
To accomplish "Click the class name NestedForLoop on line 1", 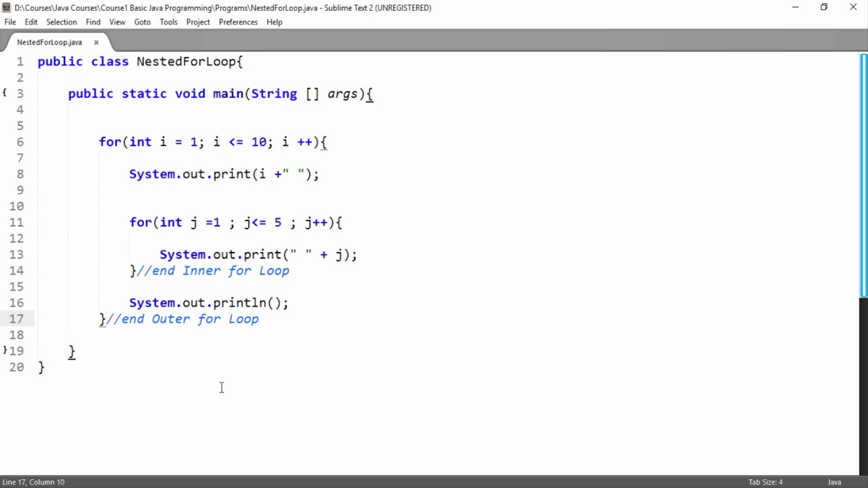I will point(186,62).
